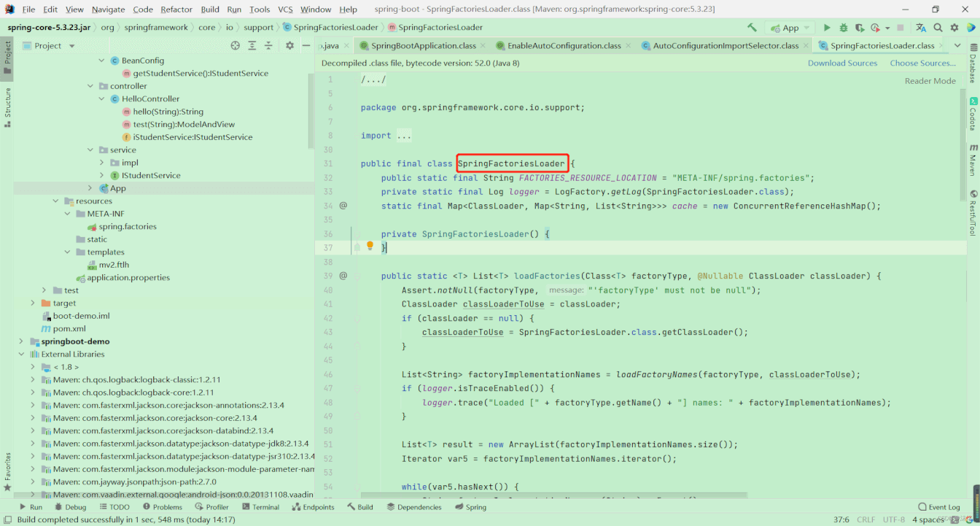Click the UTF-8 encoding indicator
980x526 pixels.
click(x=893, y=519)
